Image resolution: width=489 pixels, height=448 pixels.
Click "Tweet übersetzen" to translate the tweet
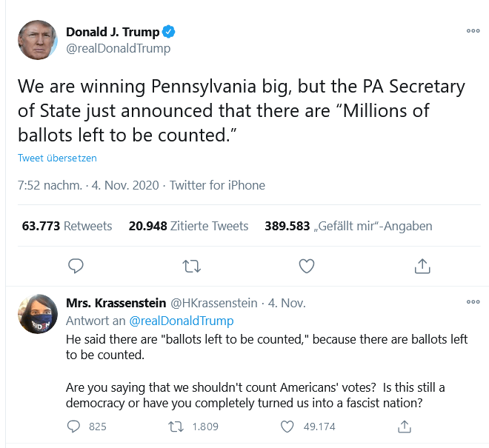(x=57, y=158)
